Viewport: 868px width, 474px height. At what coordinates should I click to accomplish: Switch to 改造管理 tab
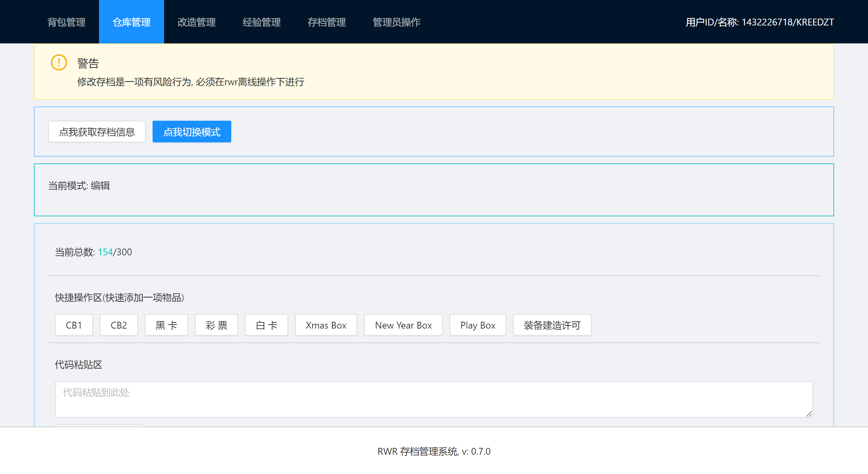click(x=196, y=22)
